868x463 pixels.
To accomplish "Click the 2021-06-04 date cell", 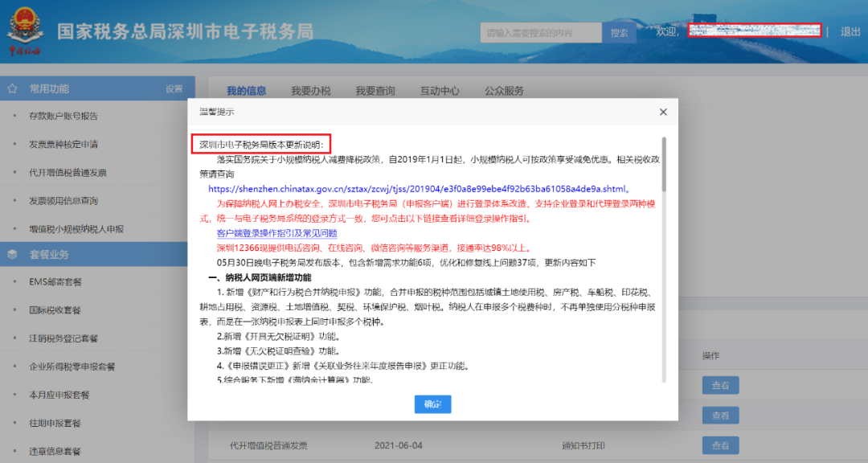I will click(x=398, y=445).
